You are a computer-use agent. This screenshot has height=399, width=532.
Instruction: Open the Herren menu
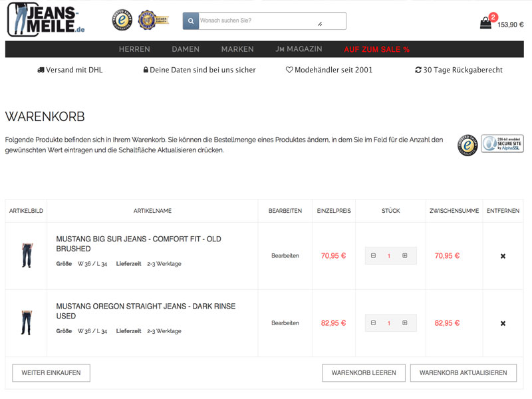134,49
